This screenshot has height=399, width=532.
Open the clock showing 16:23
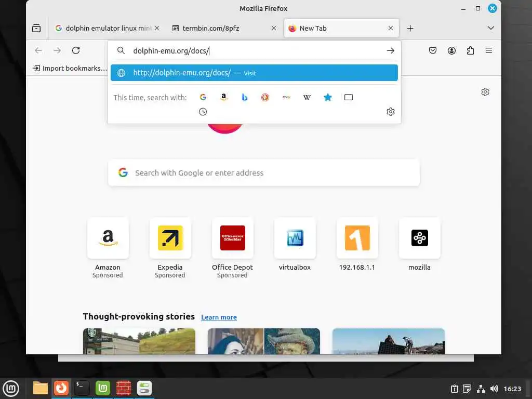click(512, 389)
